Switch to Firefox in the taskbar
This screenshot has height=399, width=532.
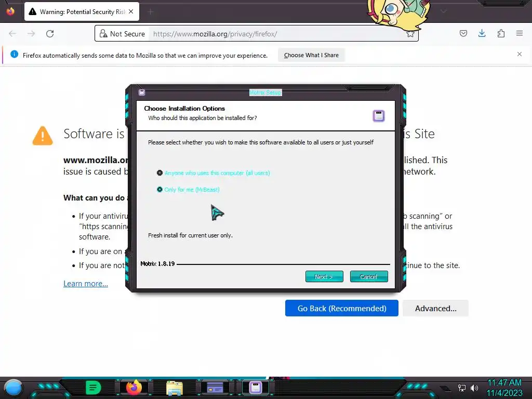[x=134, y=388]
